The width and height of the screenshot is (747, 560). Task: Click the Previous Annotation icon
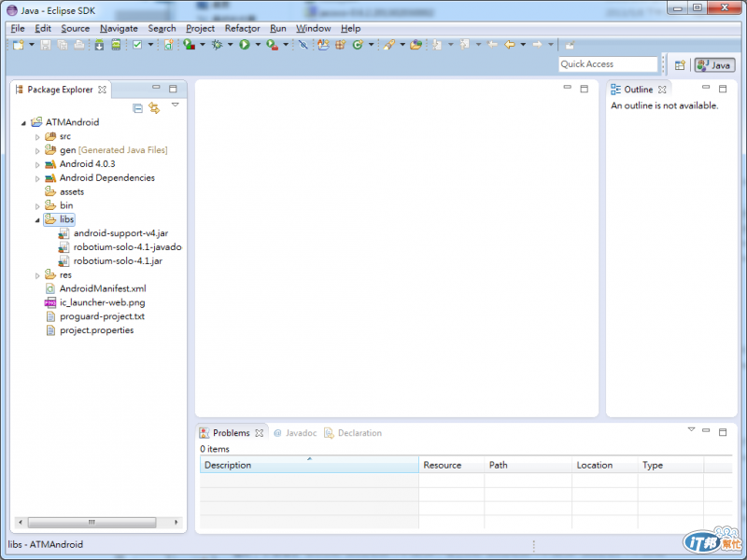pos(464,45)
